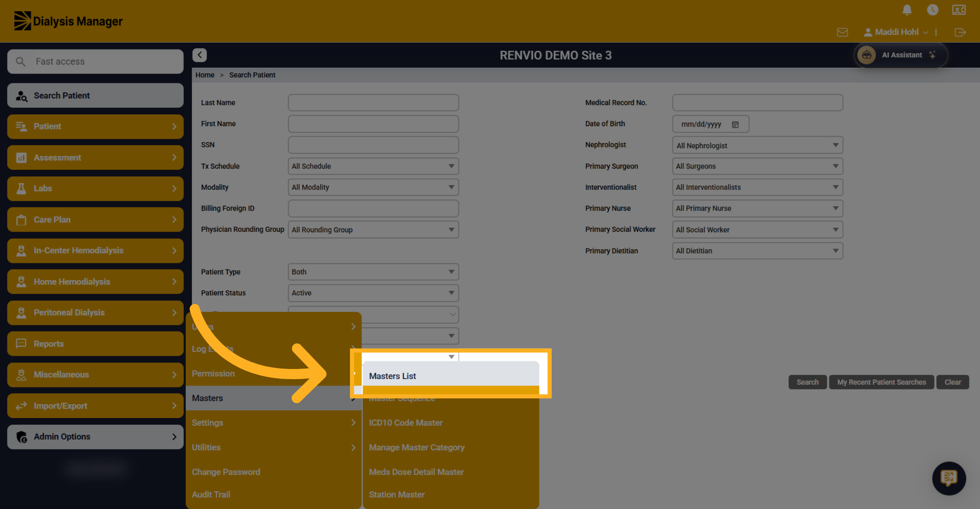Click the logout icon beside user name
The image size is (980, 509).
click(x=960, y=32)
